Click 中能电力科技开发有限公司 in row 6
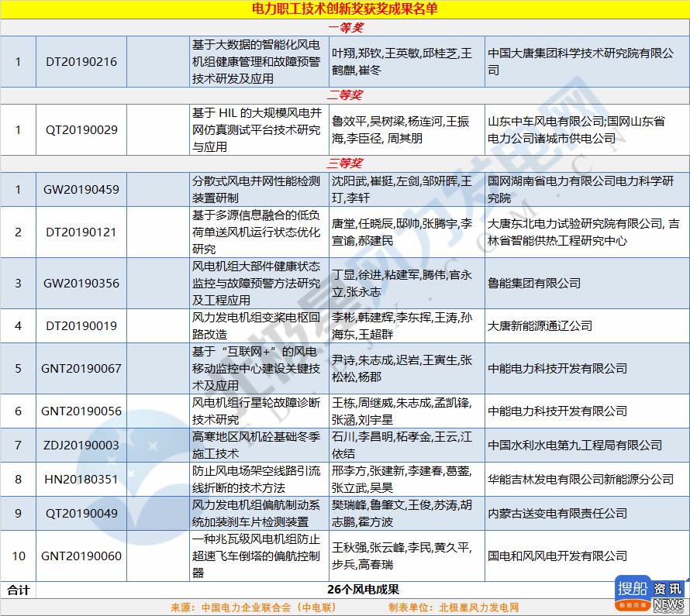This screenshot has width=690, height=616. click(557, 411)
